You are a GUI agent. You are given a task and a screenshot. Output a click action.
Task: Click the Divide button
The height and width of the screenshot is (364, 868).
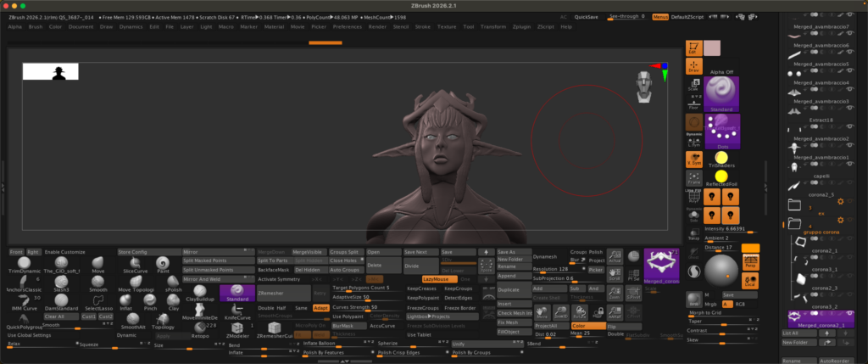pos(420,266)
